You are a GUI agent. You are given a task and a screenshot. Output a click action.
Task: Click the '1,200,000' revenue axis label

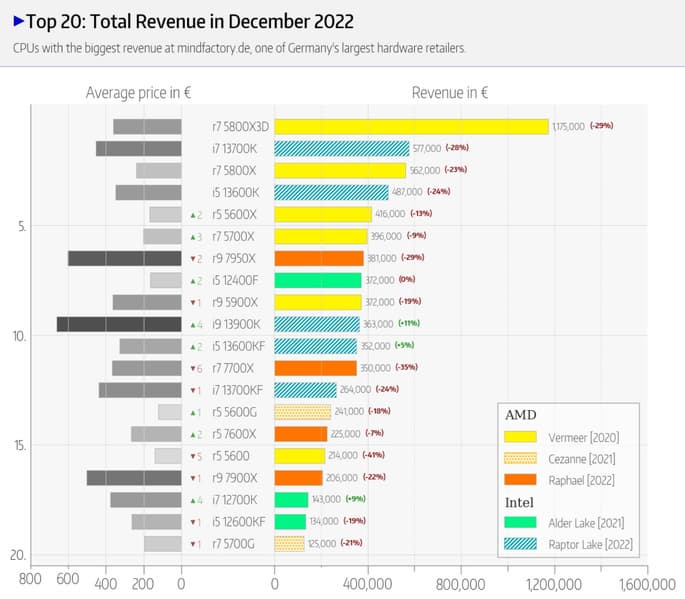(x=554, y=584)
